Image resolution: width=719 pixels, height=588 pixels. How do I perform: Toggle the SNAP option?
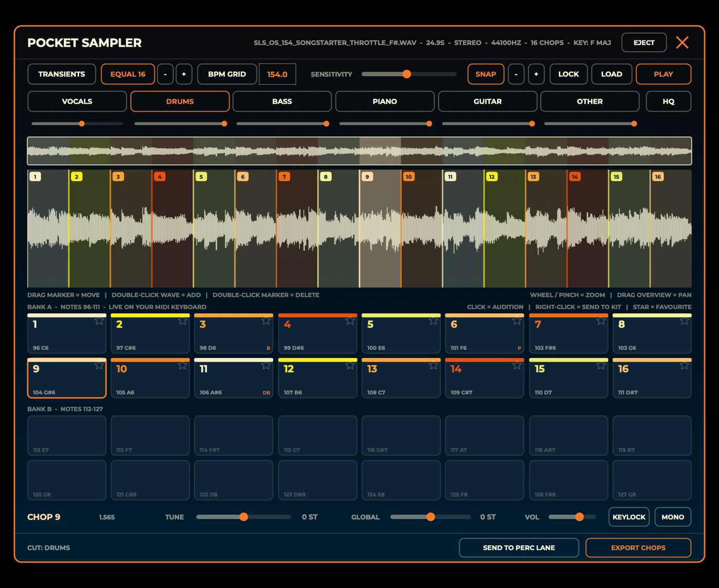click(485, 74)
